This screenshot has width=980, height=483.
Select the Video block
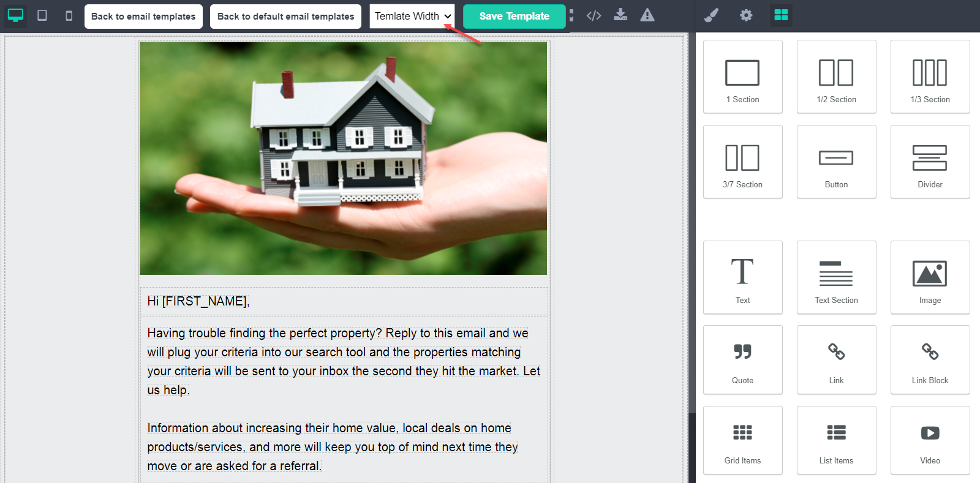930,440
